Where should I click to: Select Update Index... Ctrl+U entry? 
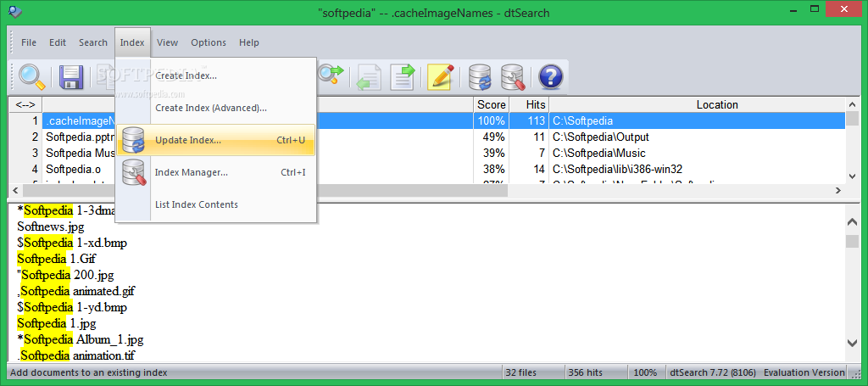[216, 140]
